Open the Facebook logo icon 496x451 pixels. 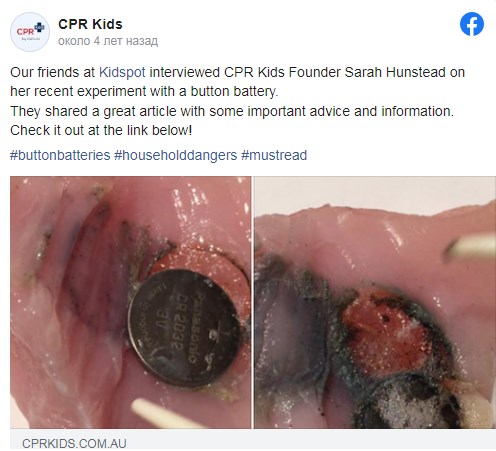click(x=472, y=24)
